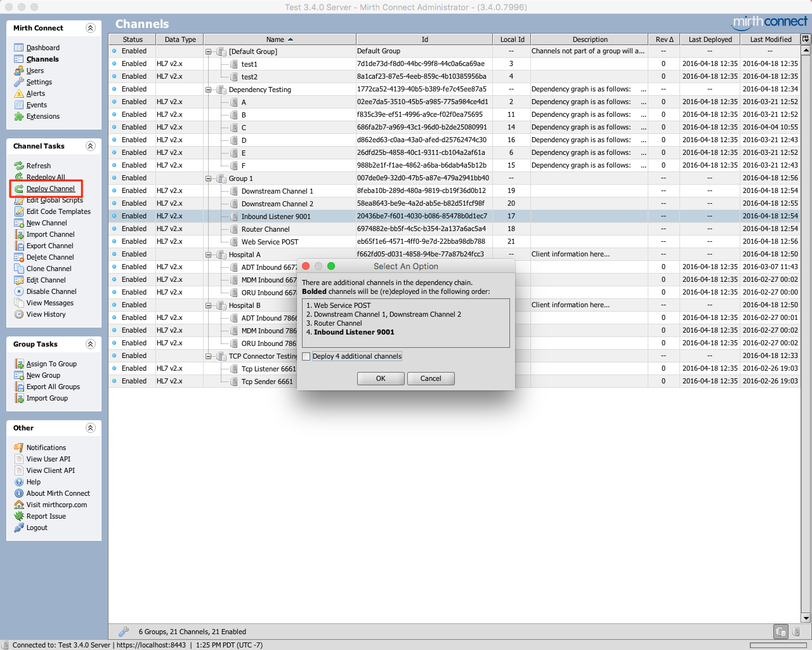Screen dimensions: 812x650
Task: Open the column chooser icon above scrollbar
Action: coord(806,39)
